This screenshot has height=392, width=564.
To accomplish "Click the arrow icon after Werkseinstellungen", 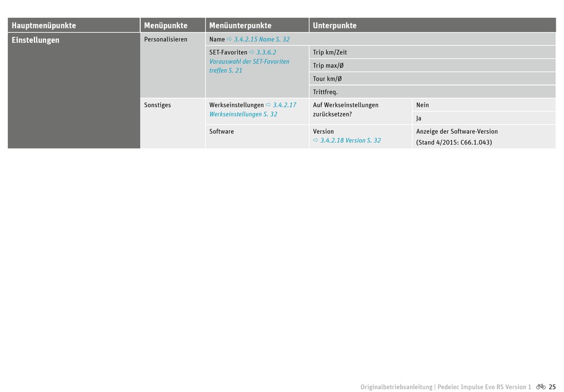I will (x=268, y=105).
